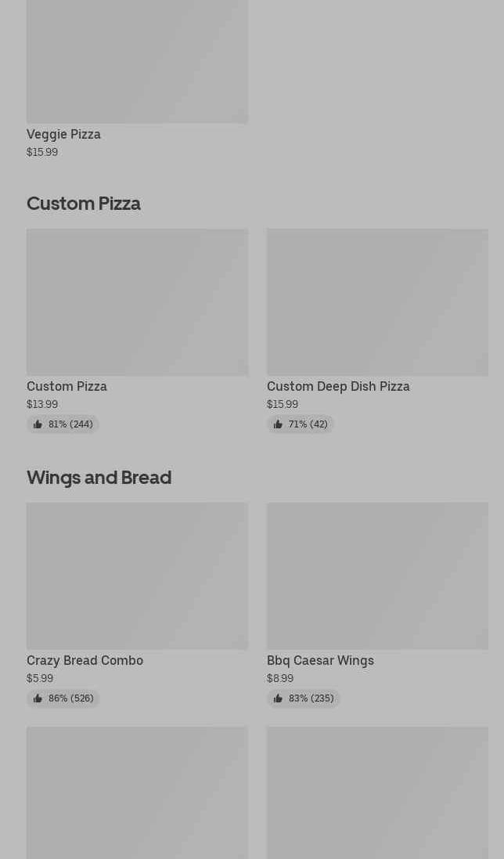Image resolution: width=504 pixels, height=859 pixels.
Task: Click thumbs-up icon on Custom Pizza rating
Action: [x=38, y=424]
